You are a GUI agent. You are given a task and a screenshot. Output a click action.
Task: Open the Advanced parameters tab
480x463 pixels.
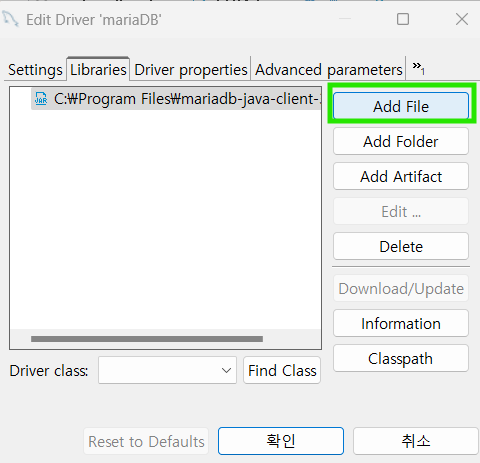tap(328, 70)
